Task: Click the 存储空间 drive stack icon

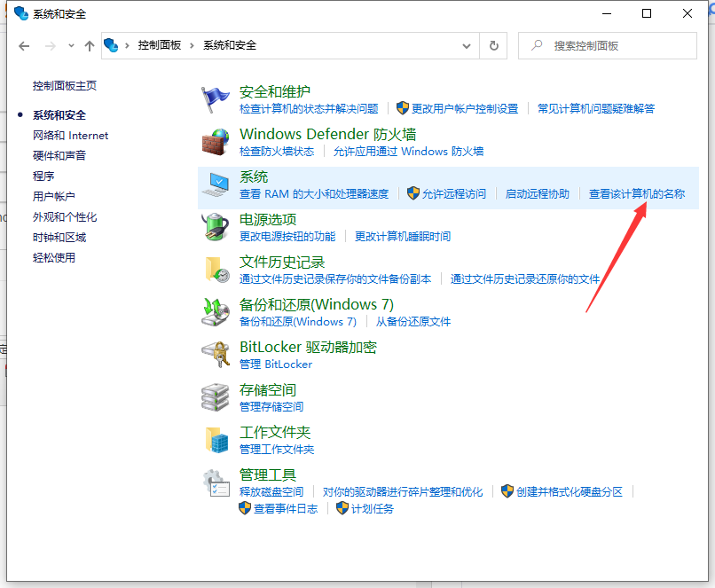Action: (x=215, y=396)
